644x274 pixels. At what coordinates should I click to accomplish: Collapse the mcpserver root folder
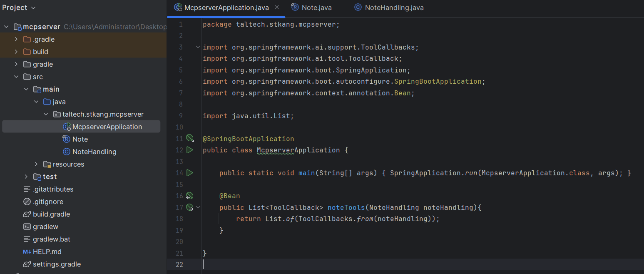6,27
